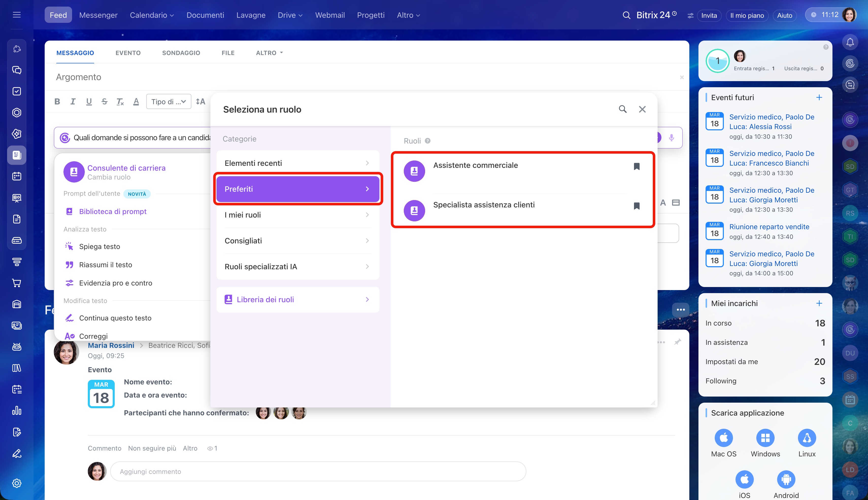
Task: Clear text formatting
Action: pos(120,101)
